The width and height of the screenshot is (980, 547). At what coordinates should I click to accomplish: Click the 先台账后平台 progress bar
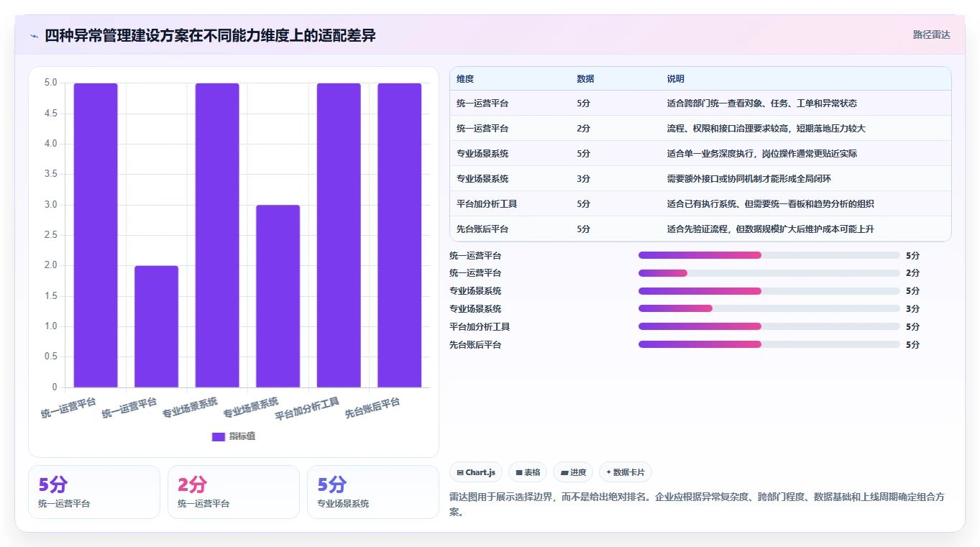pos(769,345)
